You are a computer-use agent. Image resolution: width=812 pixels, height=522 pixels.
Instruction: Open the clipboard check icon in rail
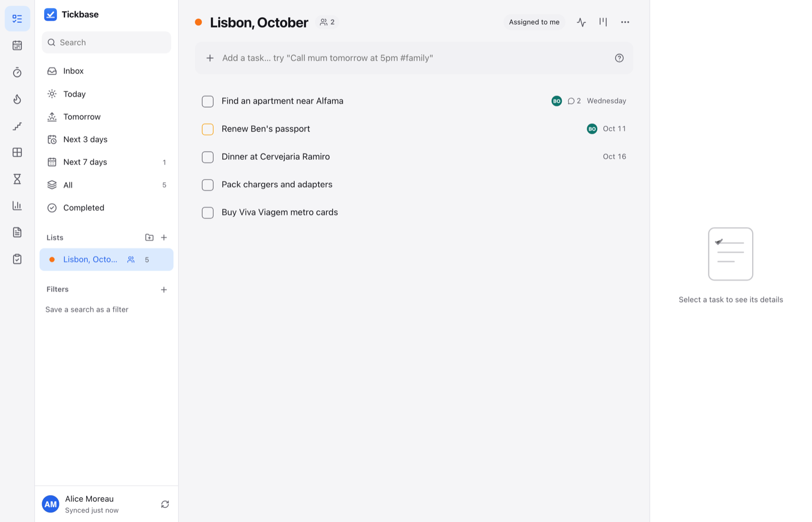pyautogui.click(x=17, y=259)
